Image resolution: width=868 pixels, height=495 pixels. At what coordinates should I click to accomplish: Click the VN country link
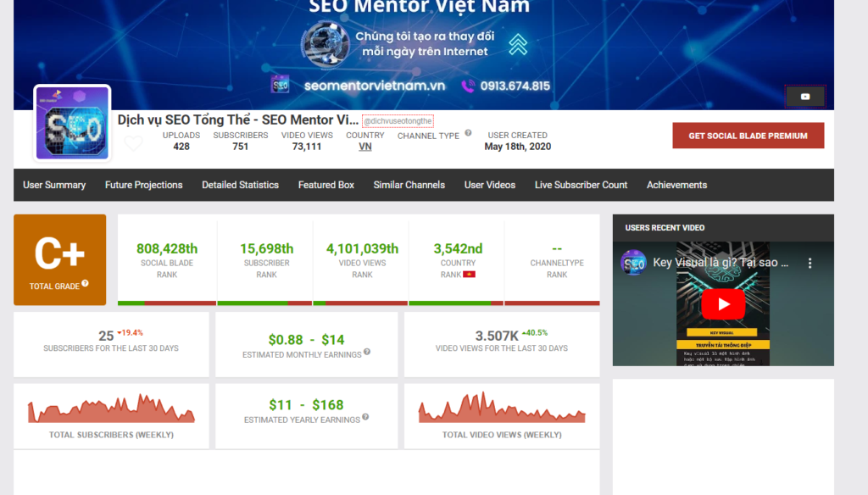point(364,147)
